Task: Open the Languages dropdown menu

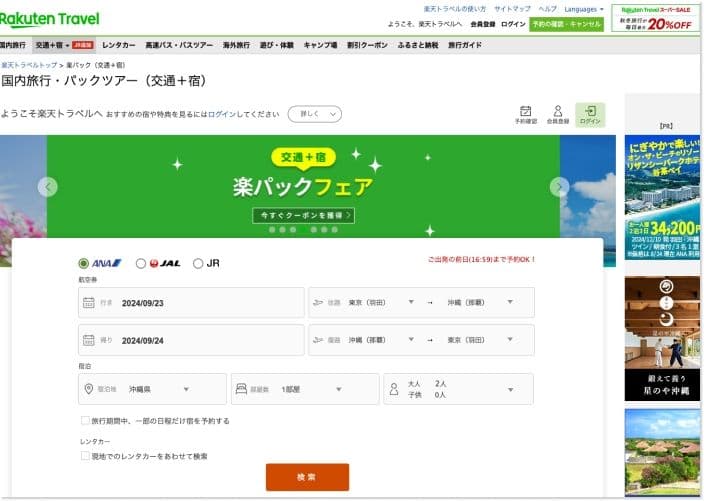Action: click(584, 9)
